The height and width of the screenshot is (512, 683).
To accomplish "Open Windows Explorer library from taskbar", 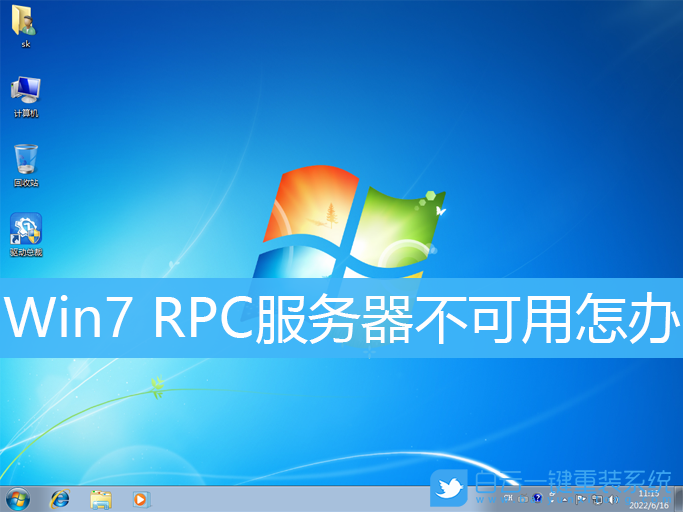I will (x=101, y=499).
